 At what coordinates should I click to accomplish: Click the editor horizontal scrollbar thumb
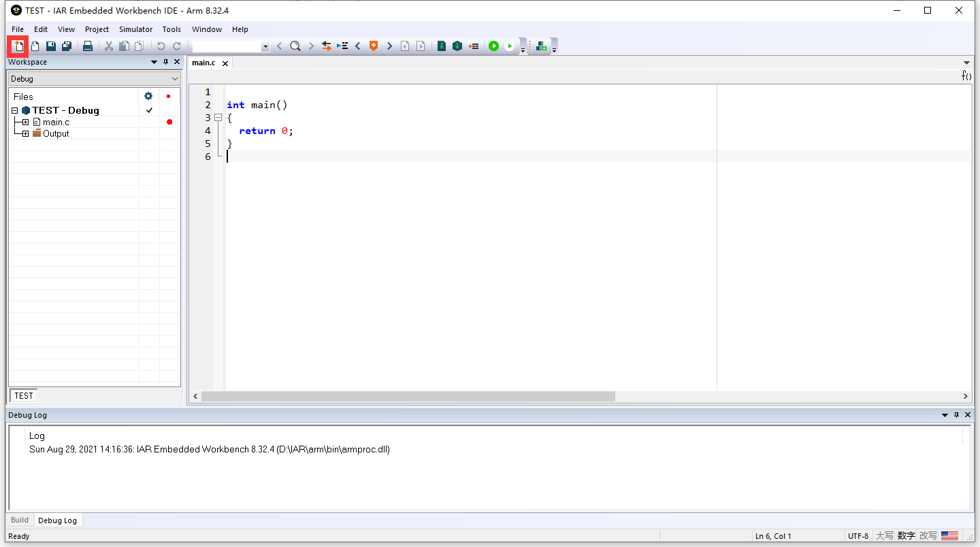point(408,396)
